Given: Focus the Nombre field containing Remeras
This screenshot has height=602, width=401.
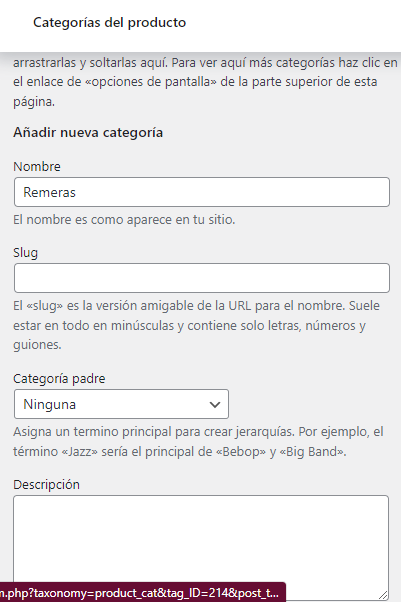Looking at the screenshot, I should click(x=202, y=192).
